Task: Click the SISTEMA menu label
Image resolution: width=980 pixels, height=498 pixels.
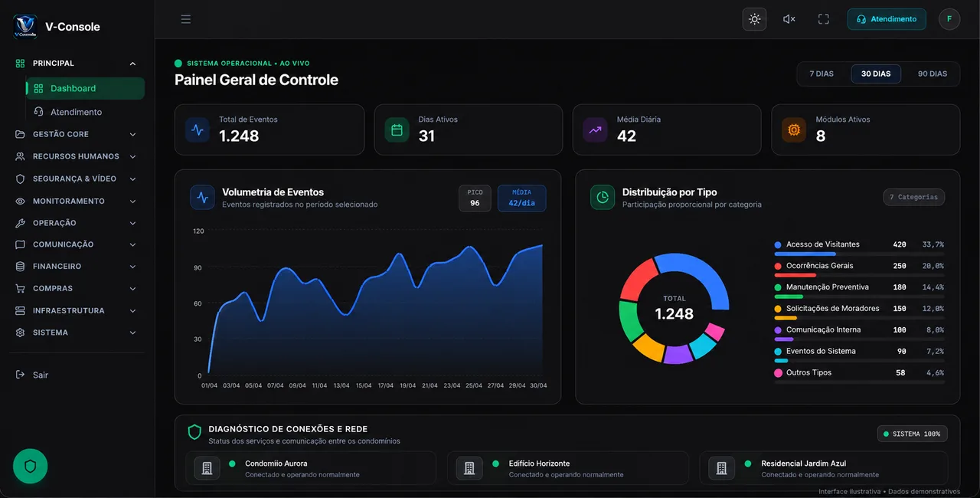Action: pos(51,333)
